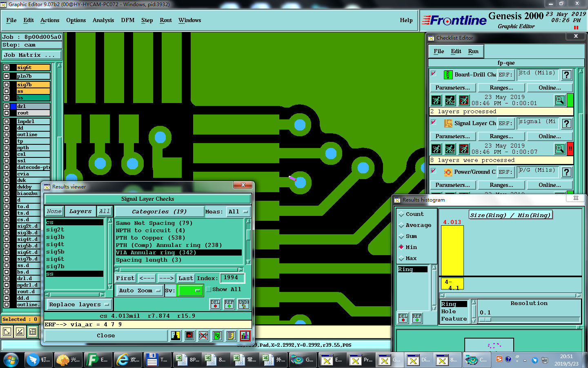Screen dimensions: 588x368
Task: Click first running-man icon under Signal Layer Checks
Action: (436, 149)
